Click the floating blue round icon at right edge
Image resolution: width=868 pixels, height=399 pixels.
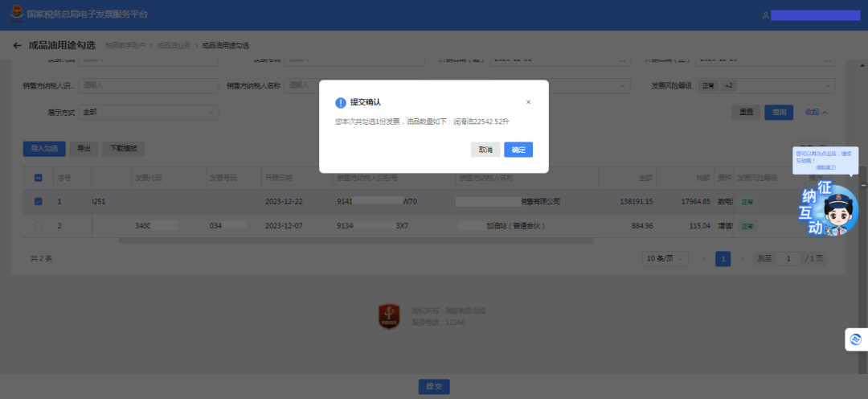[856, 339]
